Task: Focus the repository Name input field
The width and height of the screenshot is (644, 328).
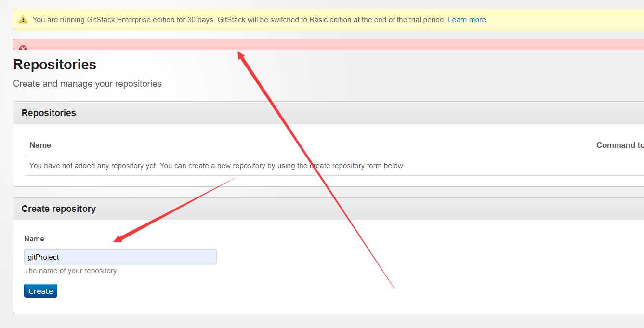Action: coord(120,257)
